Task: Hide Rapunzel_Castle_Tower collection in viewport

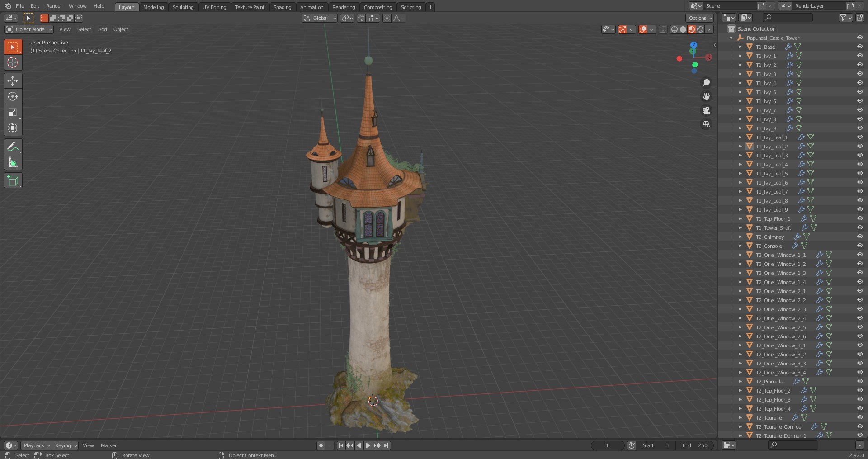Action: [860, 38]
